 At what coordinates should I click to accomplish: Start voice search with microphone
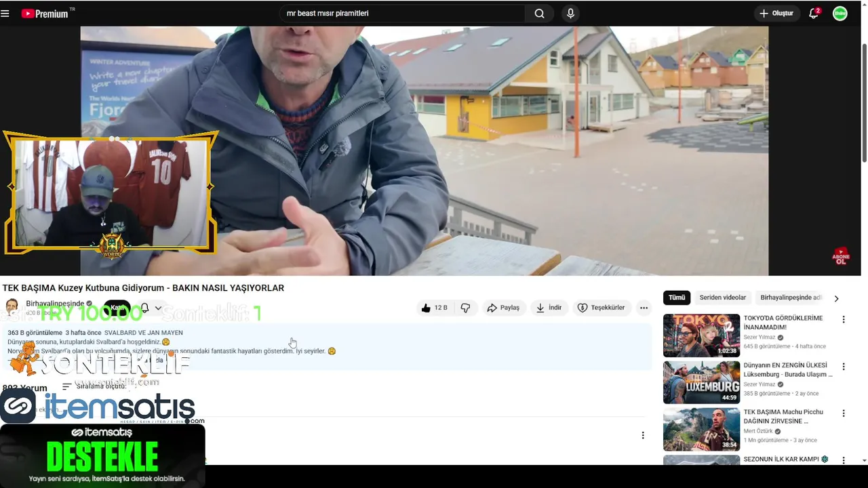[570, 14]
